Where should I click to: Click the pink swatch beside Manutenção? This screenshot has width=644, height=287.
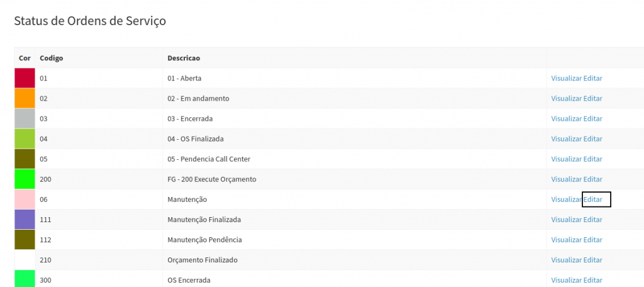tap(25, 200)
